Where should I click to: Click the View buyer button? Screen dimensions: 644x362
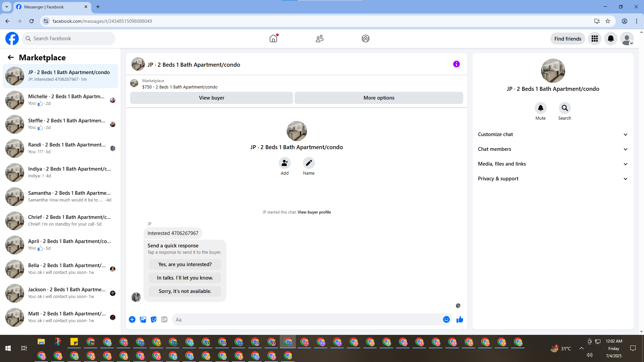point(211,98)
